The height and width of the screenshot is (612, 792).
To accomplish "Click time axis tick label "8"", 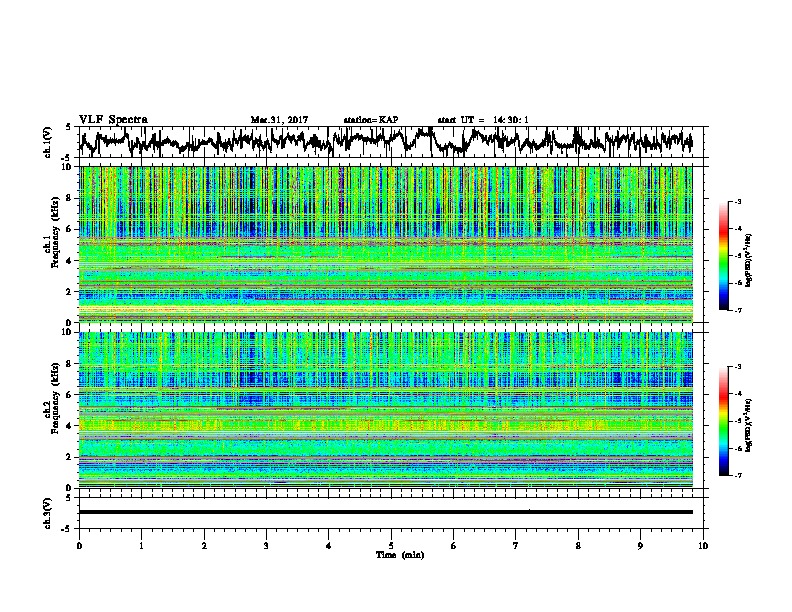I will click(578, 546).
